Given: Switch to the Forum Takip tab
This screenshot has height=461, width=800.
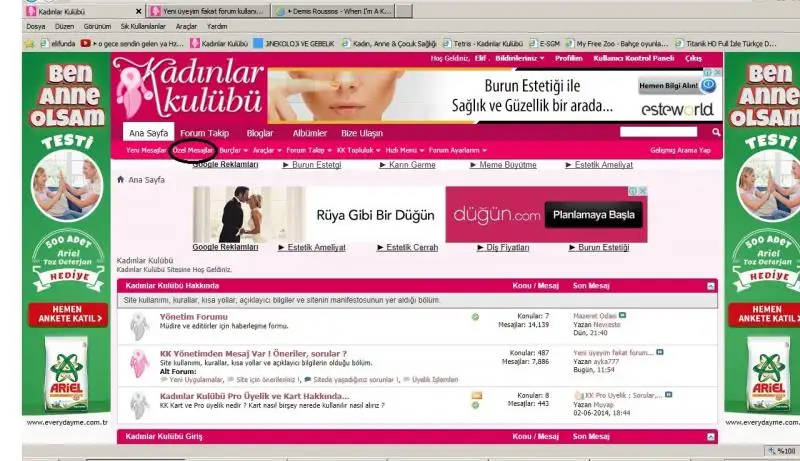Looking at the screenshot, I should pos(204,133).
